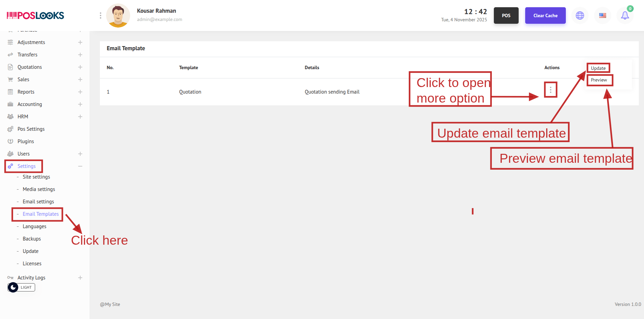Click the Plugins plug icon in sidebar
The width and height of the screenshot is (644, 319).
[10, 141]
